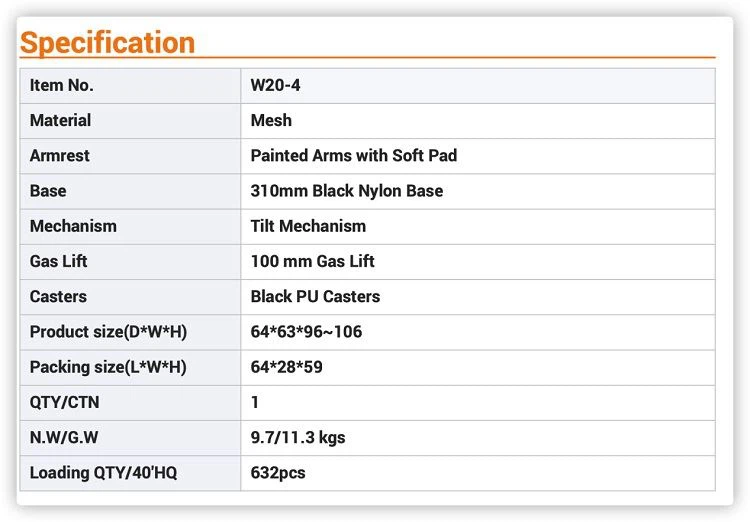Screen dimensions: 750x522
Task: Click the Casters row label
Action: tap(58, 296)
